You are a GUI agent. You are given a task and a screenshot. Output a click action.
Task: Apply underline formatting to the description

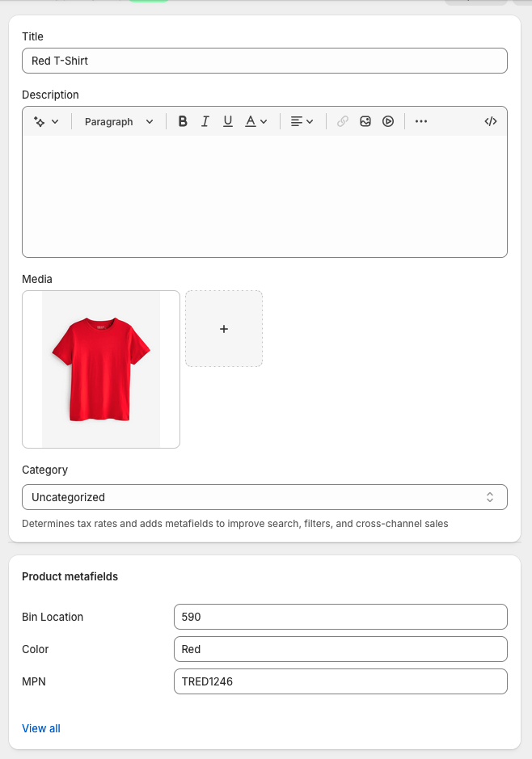point(228,121)
